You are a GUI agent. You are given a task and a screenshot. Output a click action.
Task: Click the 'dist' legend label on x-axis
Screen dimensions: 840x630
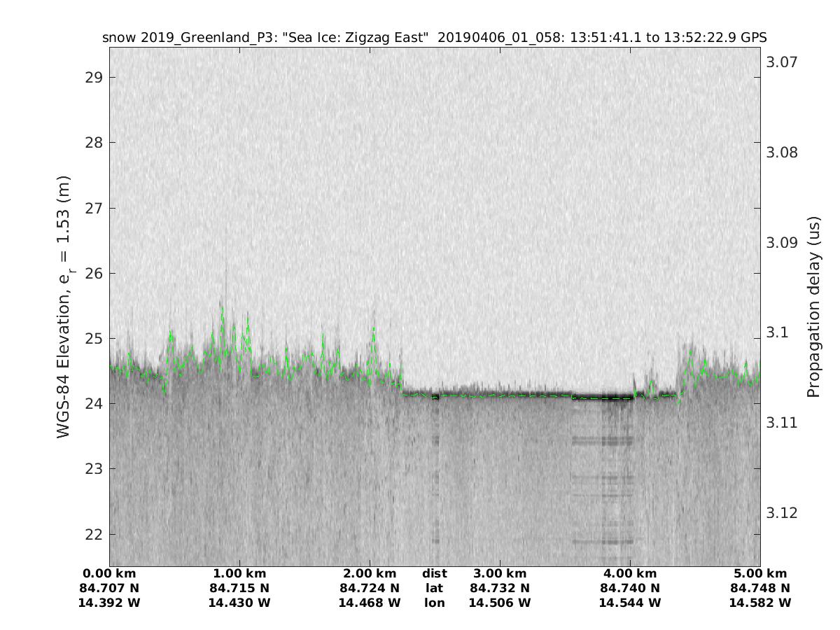[x=434, y=574]
